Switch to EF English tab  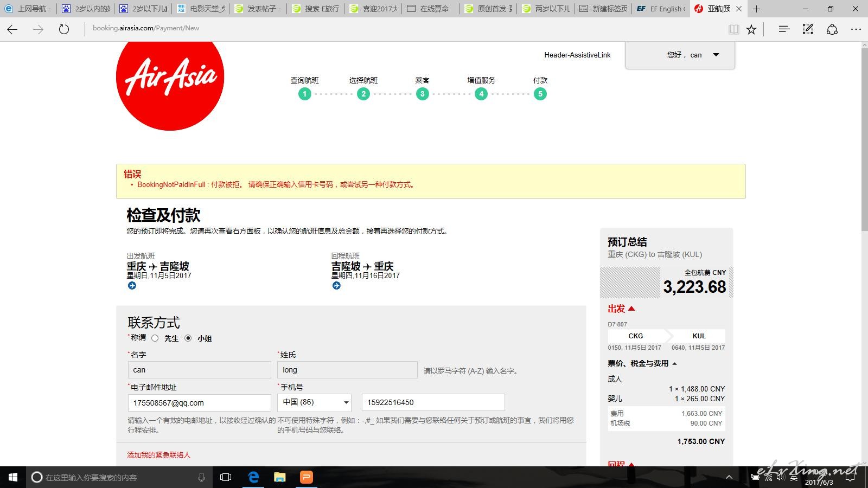click(660, 9)
